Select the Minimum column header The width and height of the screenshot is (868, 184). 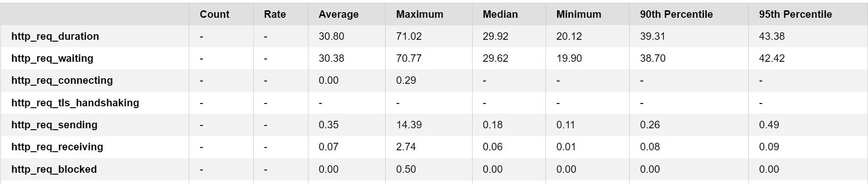[x=579, y=15]
